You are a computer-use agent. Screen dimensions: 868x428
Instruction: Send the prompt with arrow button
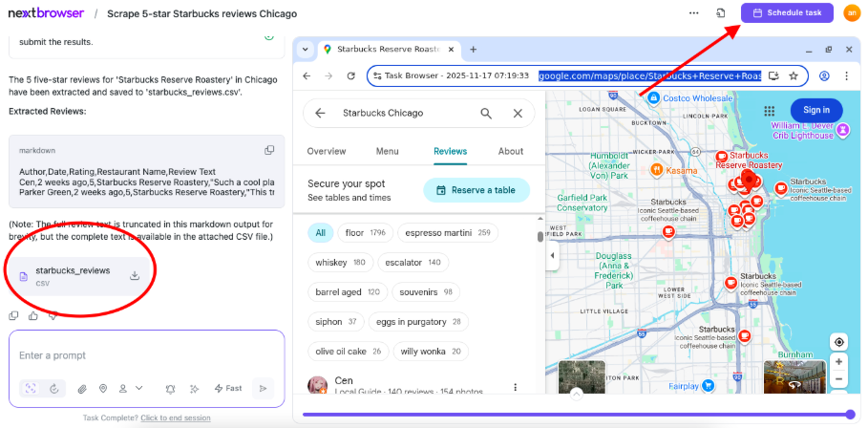pos(263,388)
